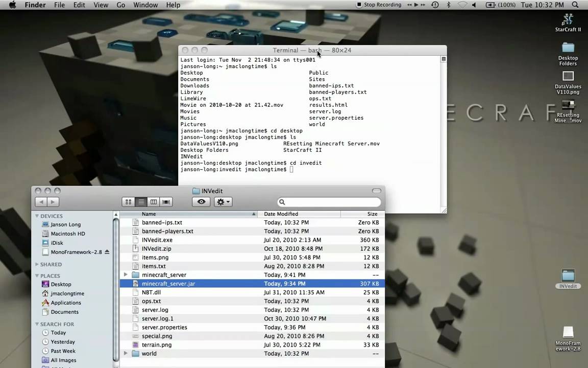
Task: Open the View menu
Action: coord(101,5)
